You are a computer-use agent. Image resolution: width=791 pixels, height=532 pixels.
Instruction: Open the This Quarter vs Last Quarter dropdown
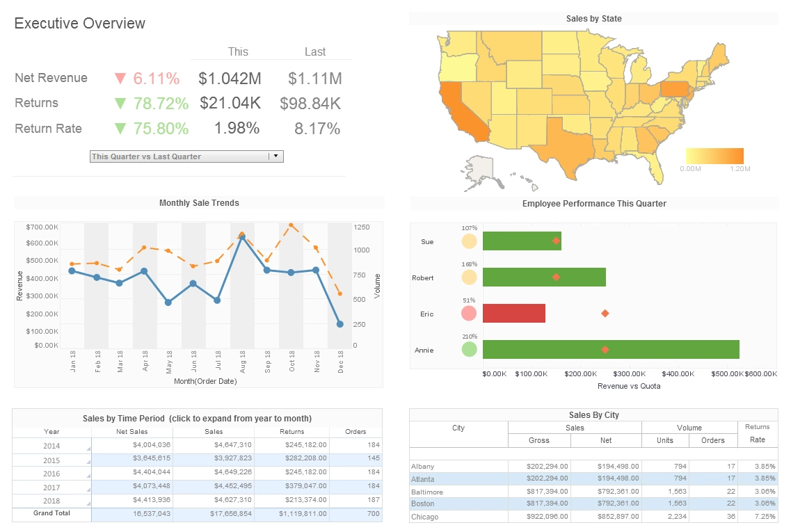277,156
